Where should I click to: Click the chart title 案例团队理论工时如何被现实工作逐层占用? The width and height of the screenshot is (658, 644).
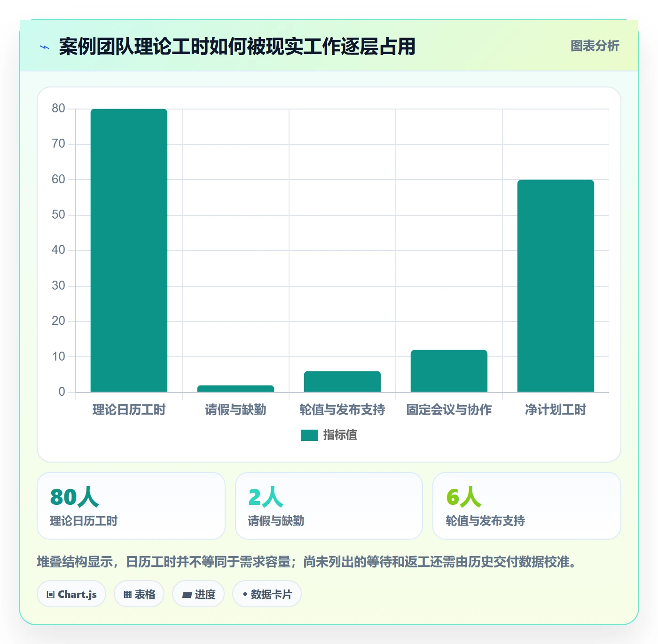(x=237, y=47)
